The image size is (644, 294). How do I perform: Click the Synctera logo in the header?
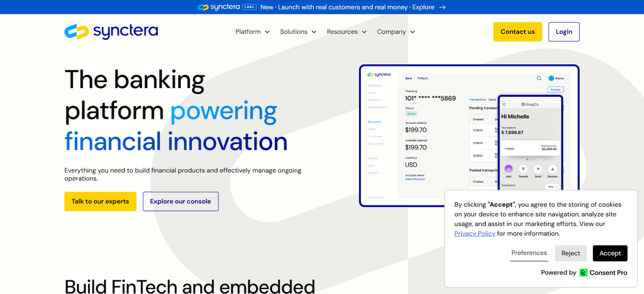111,31
